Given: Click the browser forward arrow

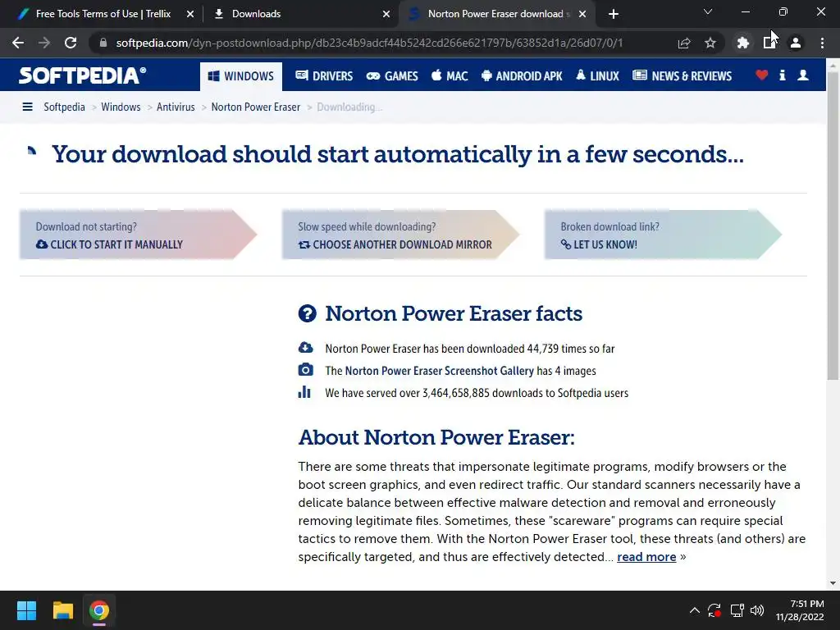Looking at the screenshot, I should click(44, 43).
